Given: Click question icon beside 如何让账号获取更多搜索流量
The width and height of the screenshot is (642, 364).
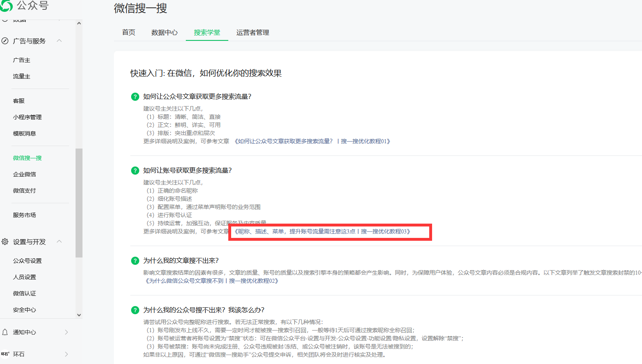Looking at the screenshot, I should [135, 171].
